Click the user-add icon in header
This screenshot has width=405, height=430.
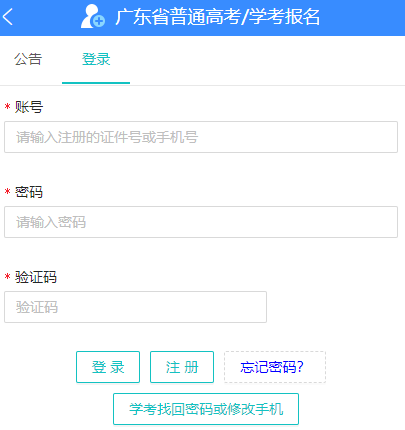click(93, 17)
